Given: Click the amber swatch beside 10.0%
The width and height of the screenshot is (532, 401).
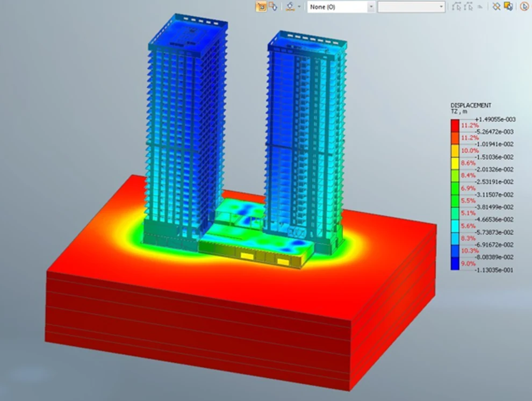Looking at the screenshot, I should click(455, 151).
